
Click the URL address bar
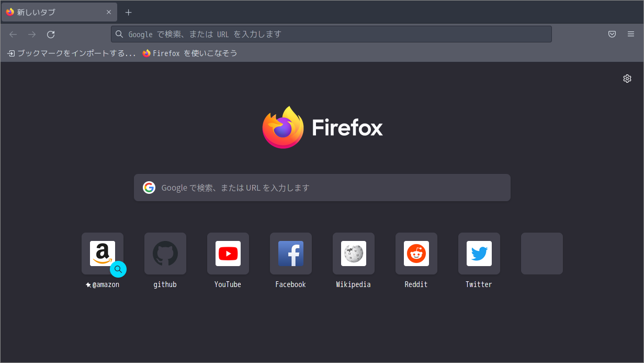tap(331, 34)
